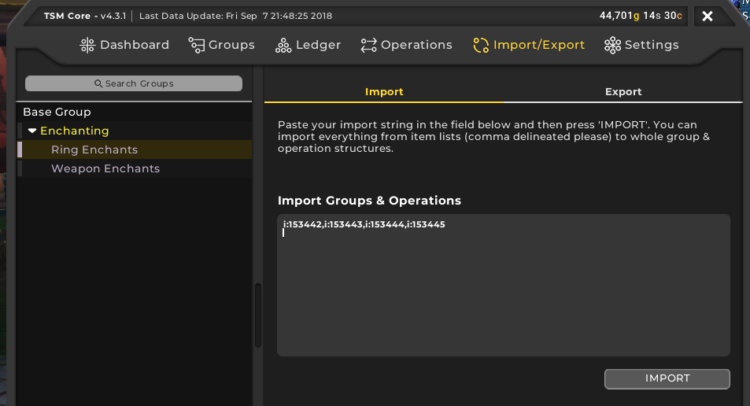750x406 pixels.
Task: Click inside the import string text box
Action: [x=504, y=285]
